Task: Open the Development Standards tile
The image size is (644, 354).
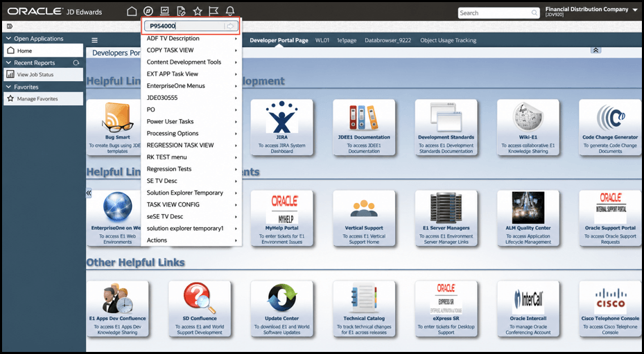Action: 446,127
